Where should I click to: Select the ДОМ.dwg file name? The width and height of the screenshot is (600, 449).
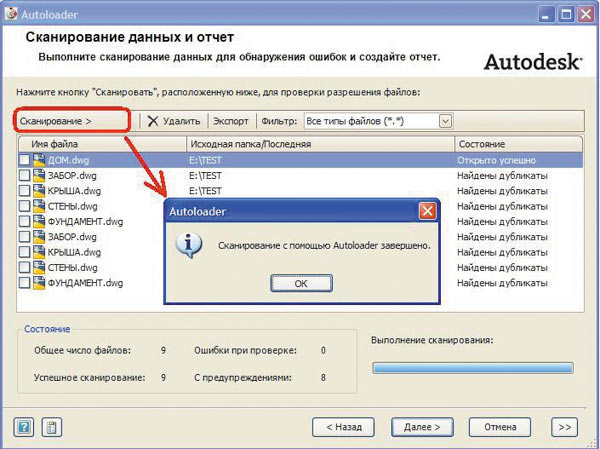pos(68,160)
